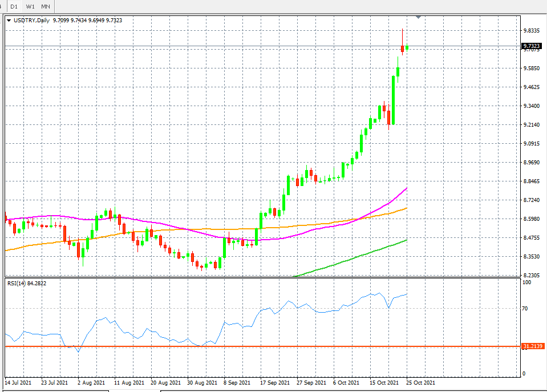The height and width of the screenshot is (392, 547).
Task: Click the 14 Jul 2021 date label
Action: coord(18,382)
